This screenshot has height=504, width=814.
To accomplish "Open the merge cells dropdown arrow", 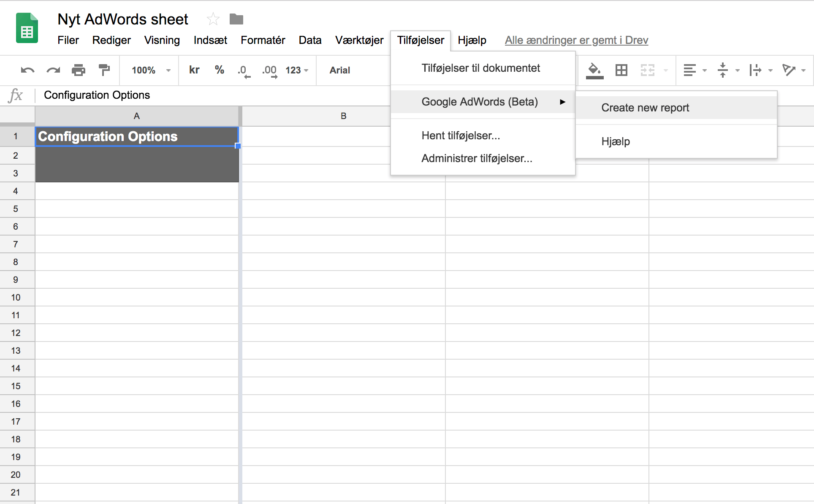I will (666, 70).
